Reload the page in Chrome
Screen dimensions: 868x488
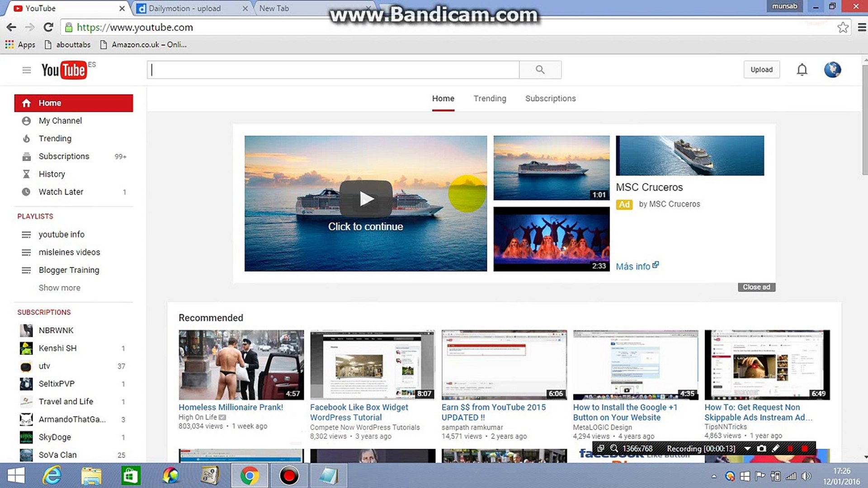pos(48,28)
